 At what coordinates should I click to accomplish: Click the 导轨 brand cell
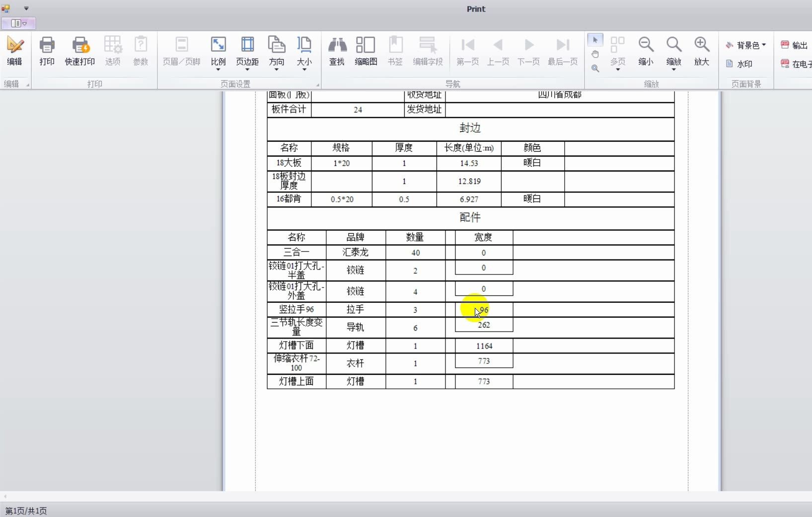pyautogui.click(x=356, y=327)
